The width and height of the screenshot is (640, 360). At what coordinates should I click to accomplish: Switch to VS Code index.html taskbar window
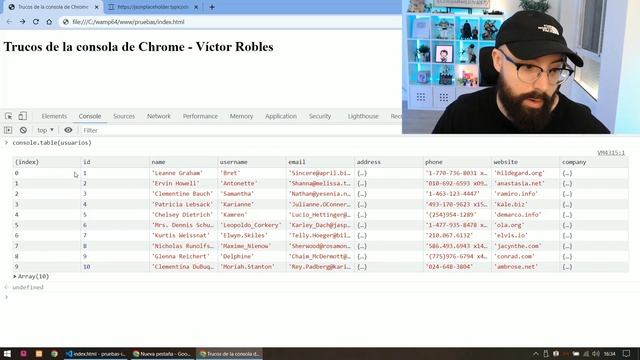pos(96,353)
